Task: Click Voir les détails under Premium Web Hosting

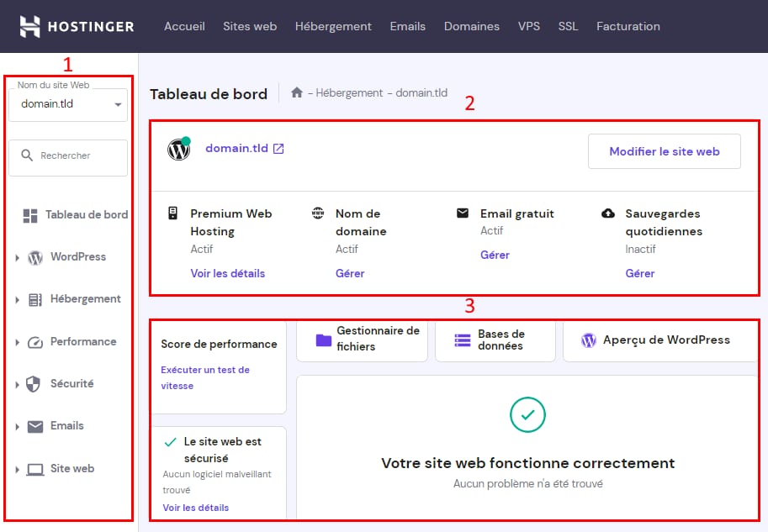Action: point(227,273)
